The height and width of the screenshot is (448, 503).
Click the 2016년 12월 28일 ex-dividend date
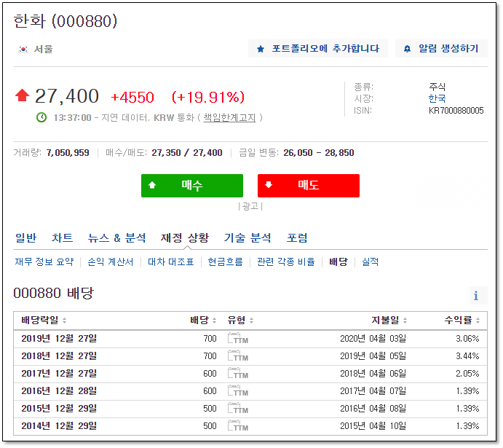click(x=59, y=391)
